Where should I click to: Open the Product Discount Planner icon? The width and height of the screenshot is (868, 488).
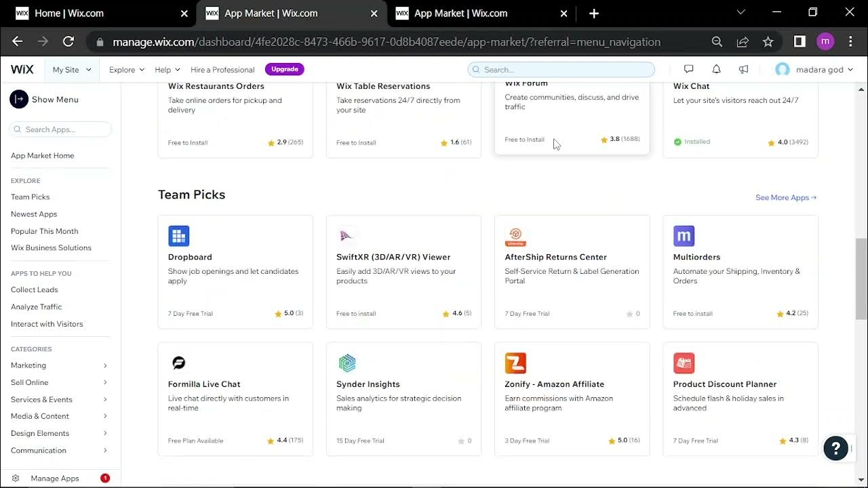point(684,363)
